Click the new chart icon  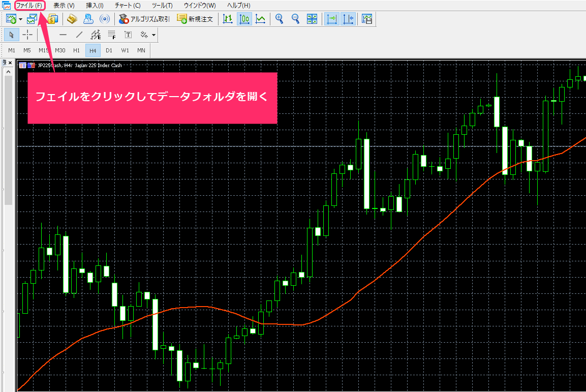(11, 19)
